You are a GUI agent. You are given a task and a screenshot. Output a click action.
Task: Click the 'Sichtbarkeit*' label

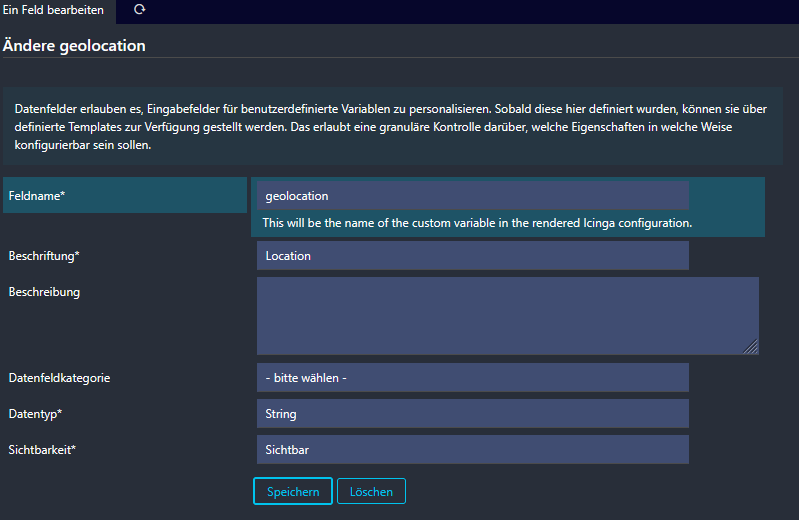(x=42, y=450)
